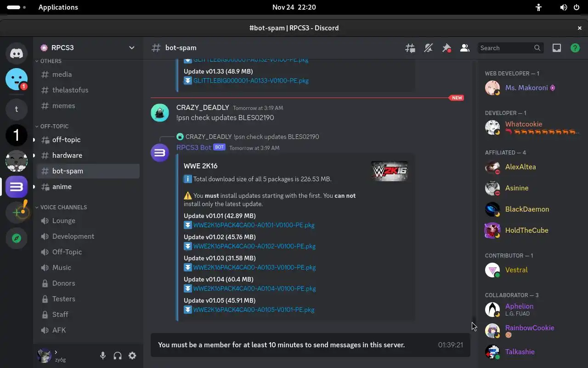Image resolution: width=588 pixels, height=368 pixels.
Task: Open the anime channel
Action: tap(88, 187)
